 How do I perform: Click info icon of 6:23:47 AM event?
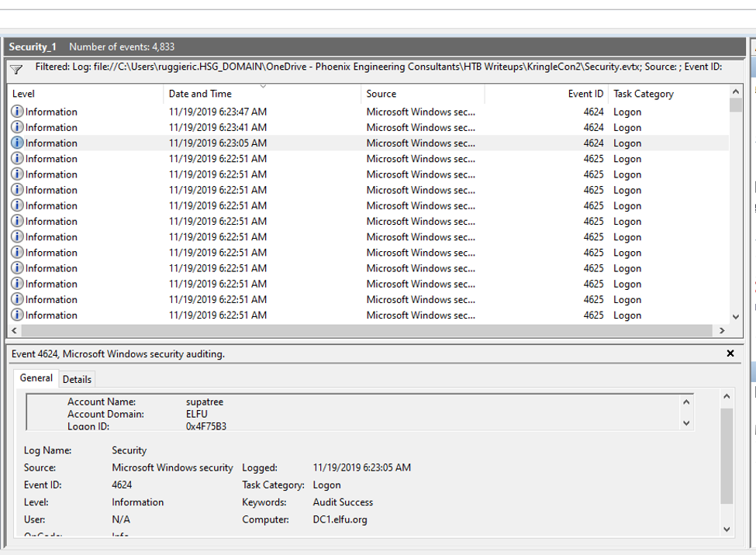17,112
